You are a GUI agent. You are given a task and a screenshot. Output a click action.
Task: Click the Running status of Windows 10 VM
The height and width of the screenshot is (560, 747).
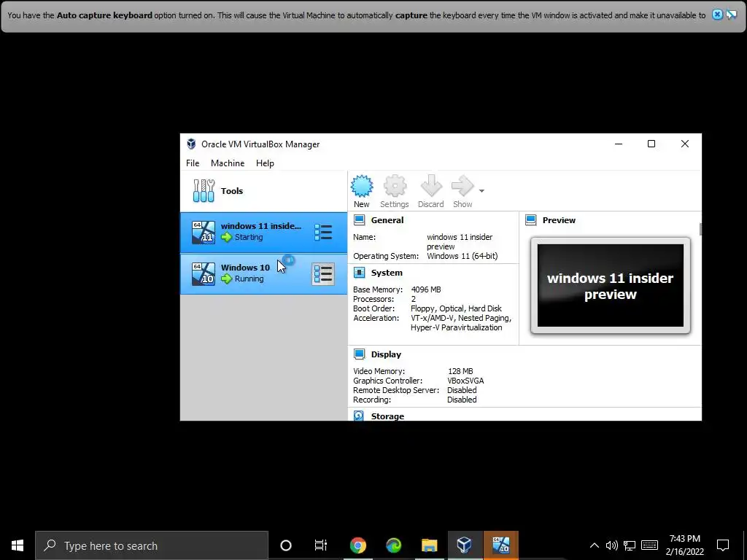[x=249, y=279]
